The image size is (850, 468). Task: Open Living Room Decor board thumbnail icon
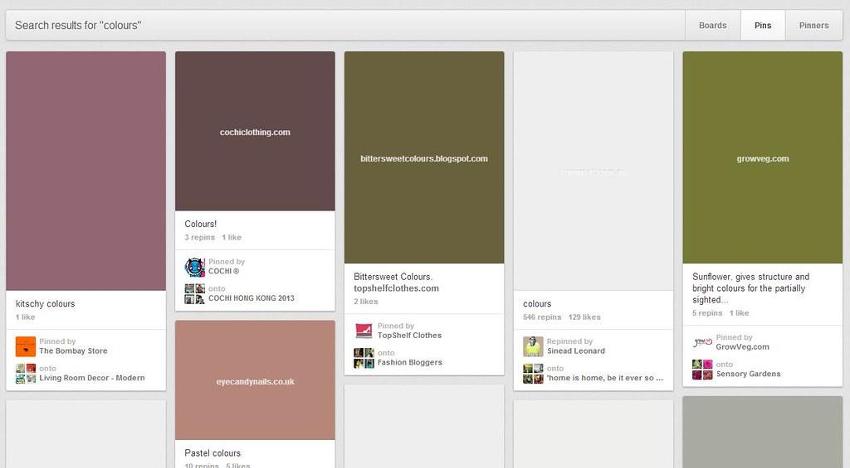click(25, 374)
